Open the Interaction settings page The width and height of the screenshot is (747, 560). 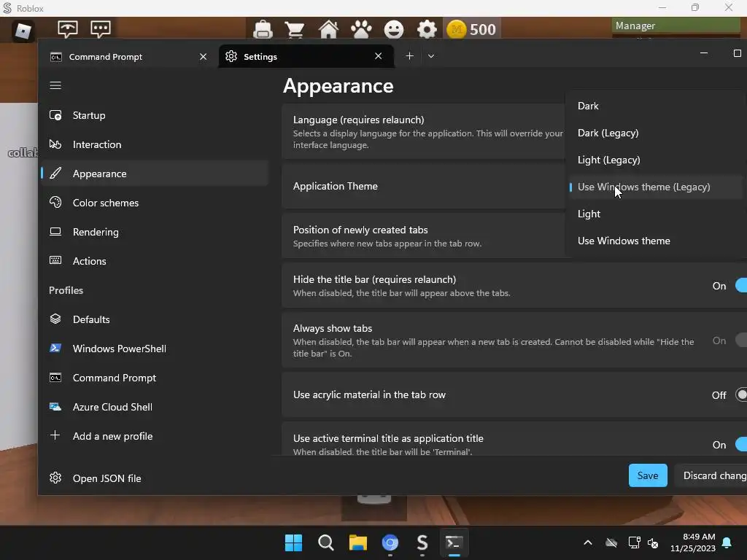coord(155,144)
